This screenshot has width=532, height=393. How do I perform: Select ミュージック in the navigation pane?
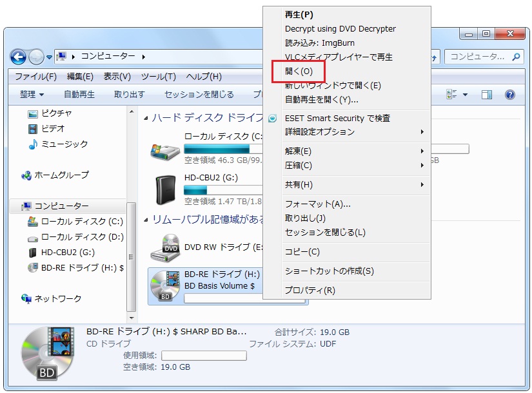pos(57,144)
